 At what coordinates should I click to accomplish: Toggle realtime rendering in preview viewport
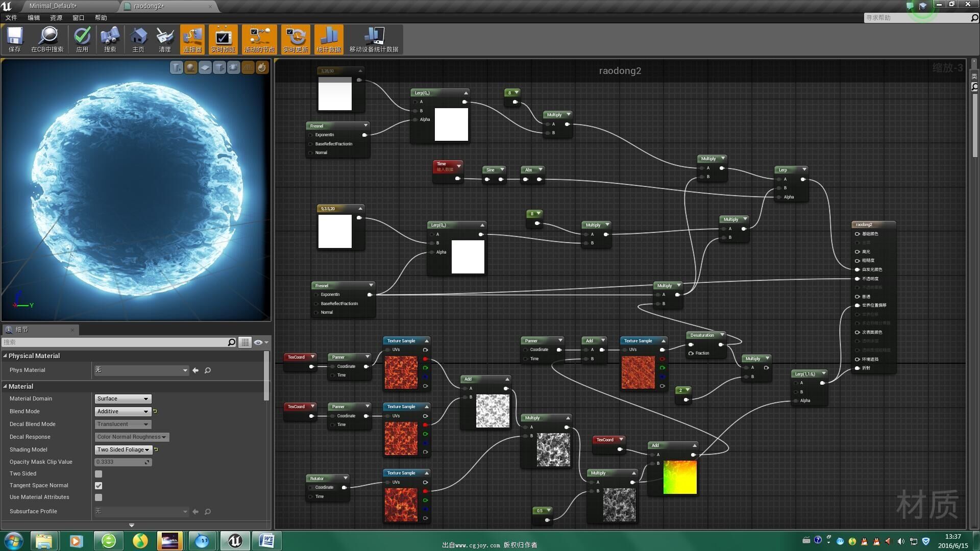pyautogui.click(x=262, y=67)
